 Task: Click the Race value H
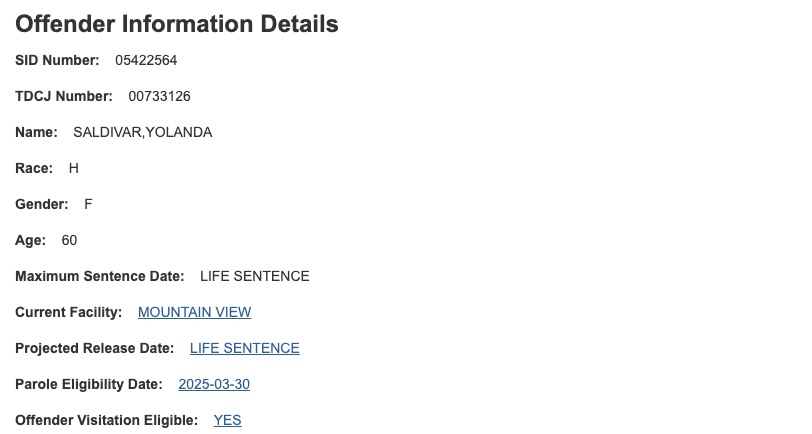74,168
